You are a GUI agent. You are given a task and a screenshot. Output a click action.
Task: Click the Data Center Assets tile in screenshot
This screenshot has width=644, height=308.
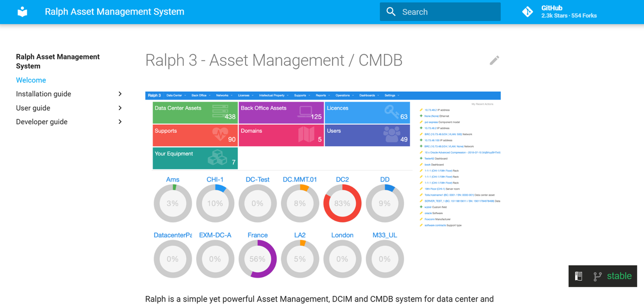(x=195, y=113)
